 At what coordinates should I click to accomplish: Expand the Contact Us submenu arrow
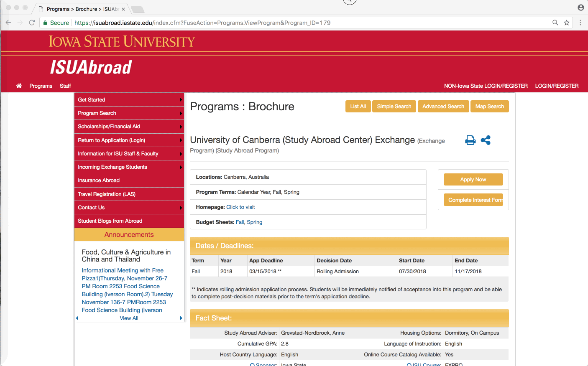pos(181,208)
